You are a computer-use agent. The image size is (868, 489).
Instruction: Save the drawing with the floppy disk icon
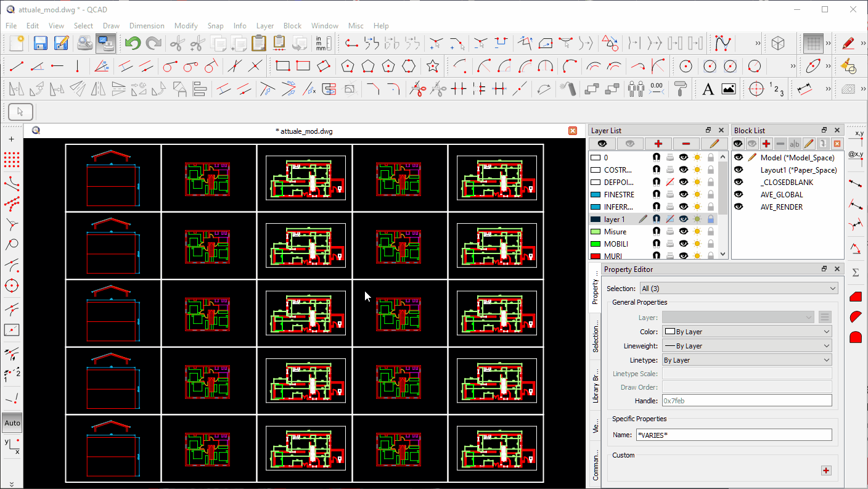click(x=41, y=43)
